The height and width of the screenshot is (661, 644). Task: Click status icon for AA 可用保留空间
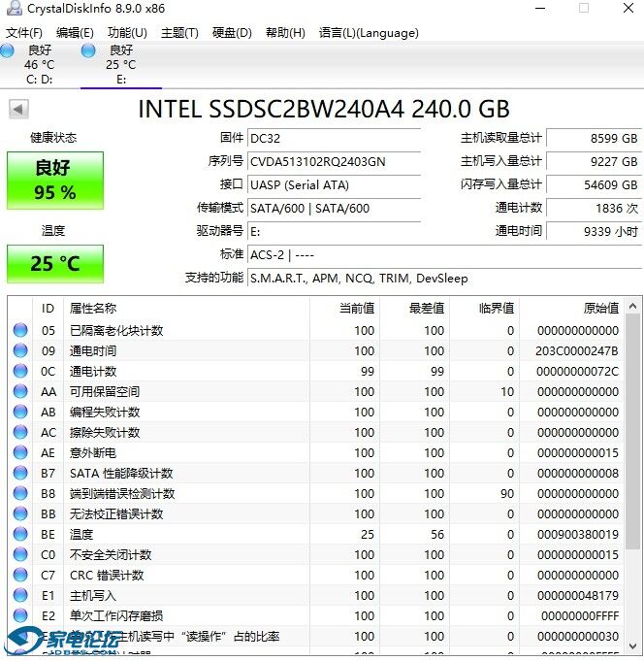point(20,391)
